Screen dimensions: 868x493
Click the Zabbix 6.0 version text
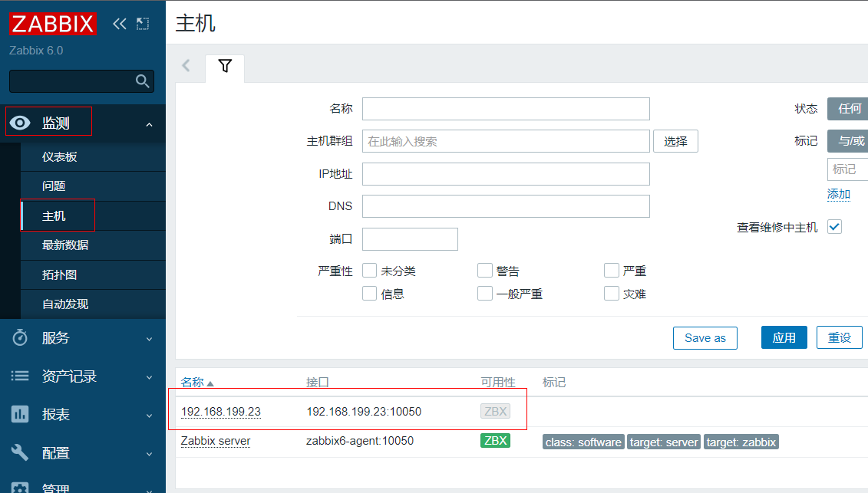(x=36, y=51)
